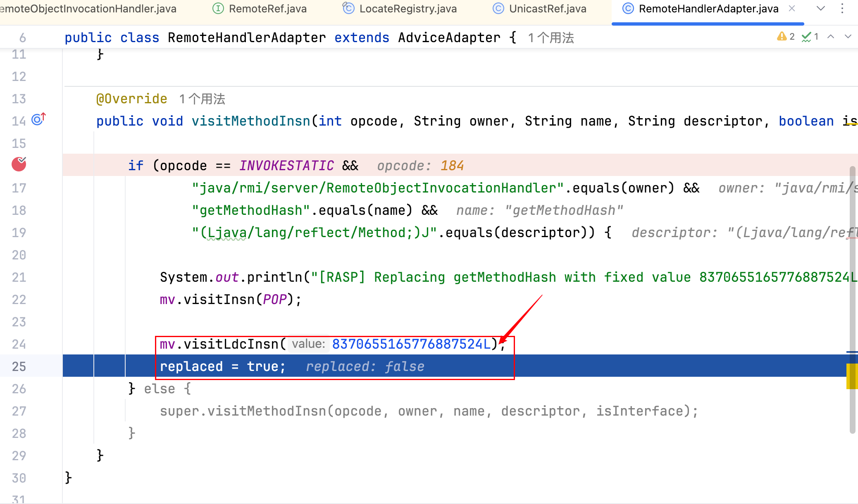Open the tab options three-dot menu
This screenshot has height=504, width=858.
pyautogui.click(x=842, y=9)
